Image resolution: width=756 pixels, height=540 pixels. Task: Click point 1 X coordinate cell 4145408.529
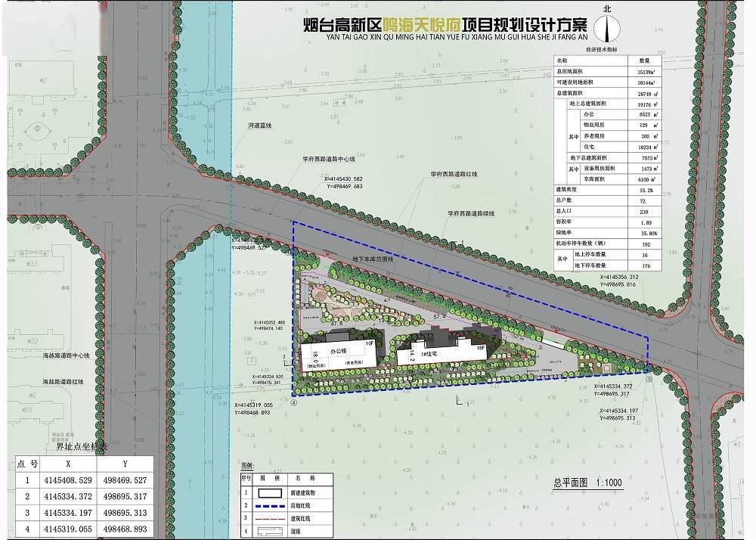tap(70, 479)
